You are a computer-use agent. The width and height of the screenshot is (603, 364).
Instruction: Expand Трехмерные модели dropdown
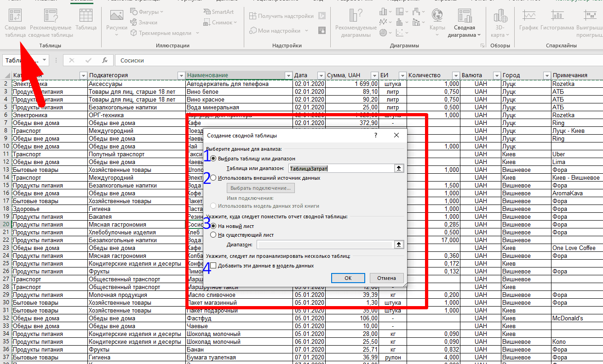(x=198, y=33)
